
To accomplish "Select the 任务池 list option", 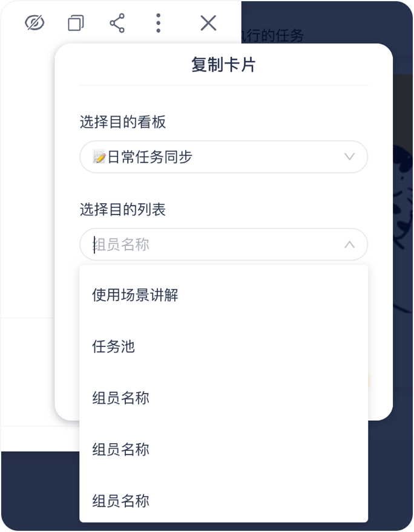I will (x=113, y=347).
